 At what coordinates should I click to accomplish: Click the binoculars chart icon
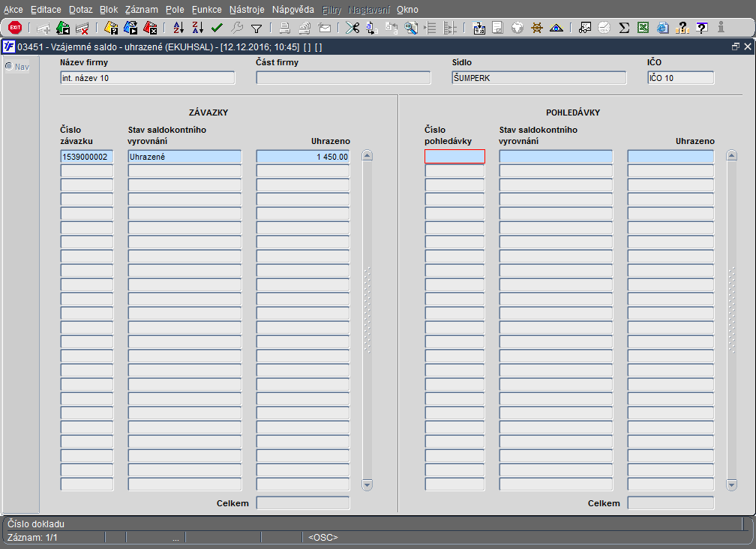[585, 28]
